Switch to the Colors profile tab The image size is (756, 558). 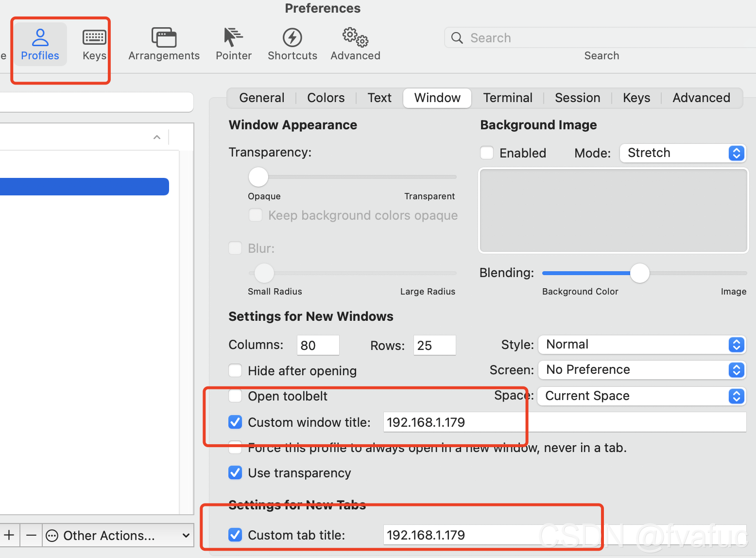coord(326,98)
